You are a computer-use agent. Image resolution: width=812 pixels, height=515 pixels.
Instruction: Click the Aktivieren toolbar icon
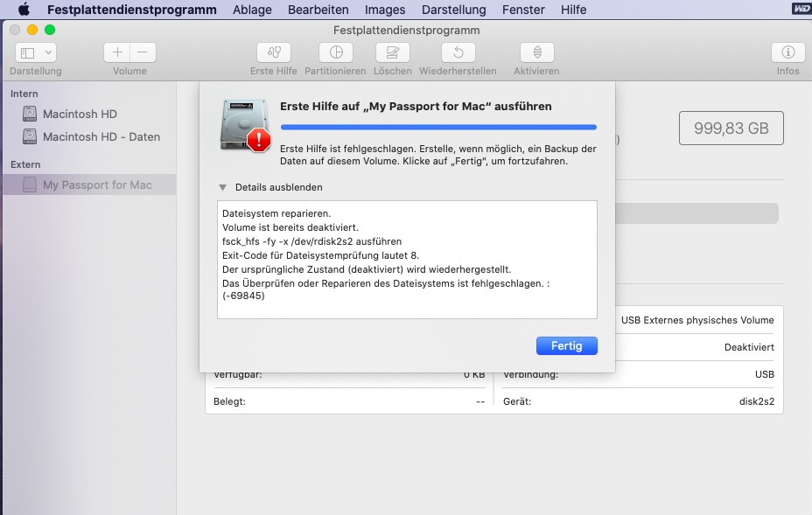pyautogui.click(x=537, y=52)
